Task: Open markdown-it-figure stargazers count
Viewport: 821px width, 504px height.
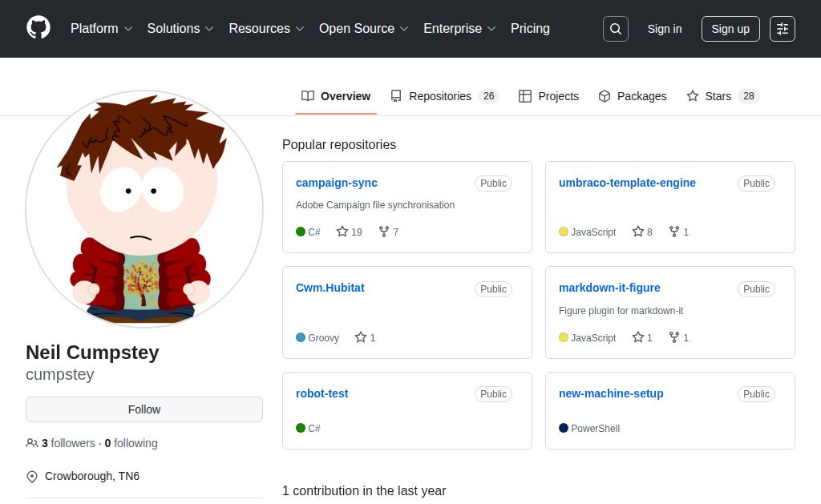Action: (x=642, y=337)
